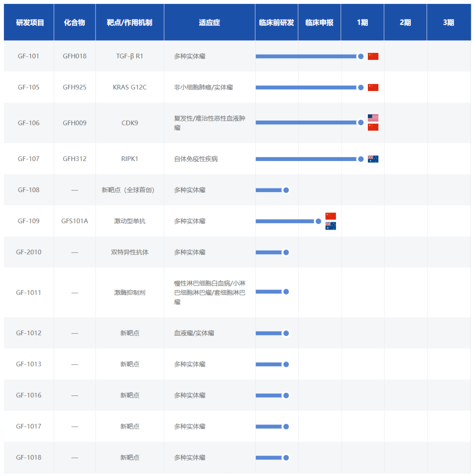Select the GF-107 project cell

click(x=28, y=159)
